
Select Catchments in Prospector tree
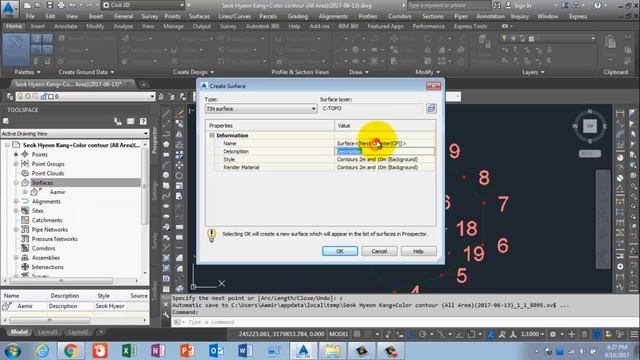click(47, 220)
